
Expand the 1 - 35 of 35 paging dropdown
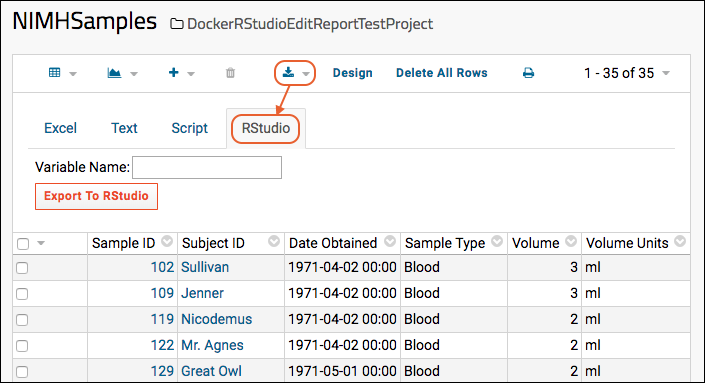point(666,73)
